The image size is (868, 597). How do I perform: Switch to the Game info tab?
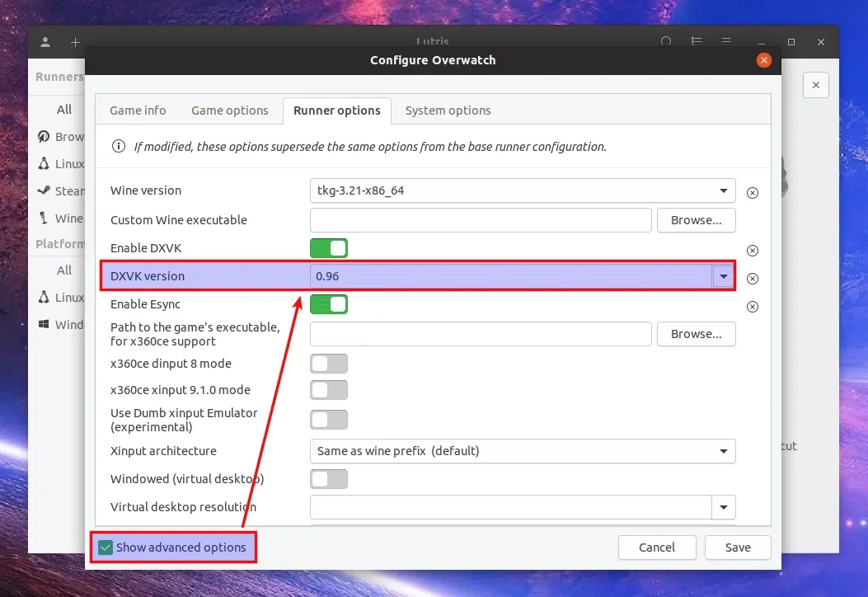[138, 110]
